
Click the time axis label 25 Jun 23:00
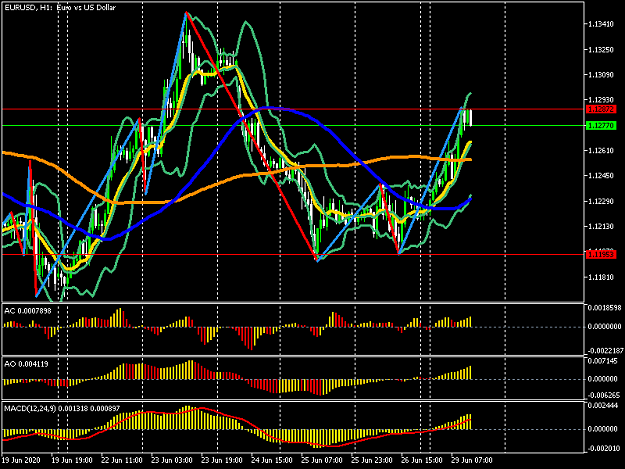pos(372,460)
